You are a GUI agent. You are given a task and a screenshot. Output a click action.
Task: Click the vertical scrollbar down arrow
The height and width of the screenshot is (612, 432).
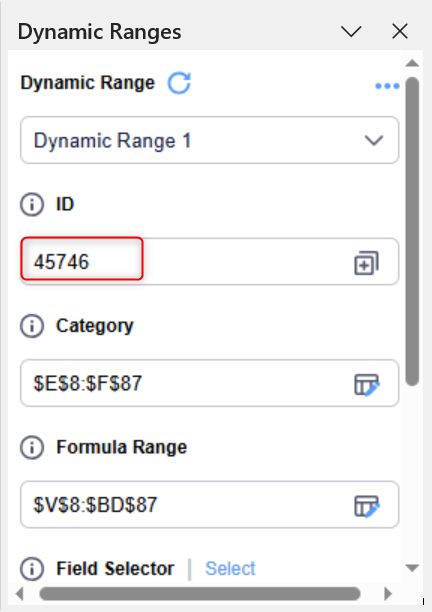point(412,568)
